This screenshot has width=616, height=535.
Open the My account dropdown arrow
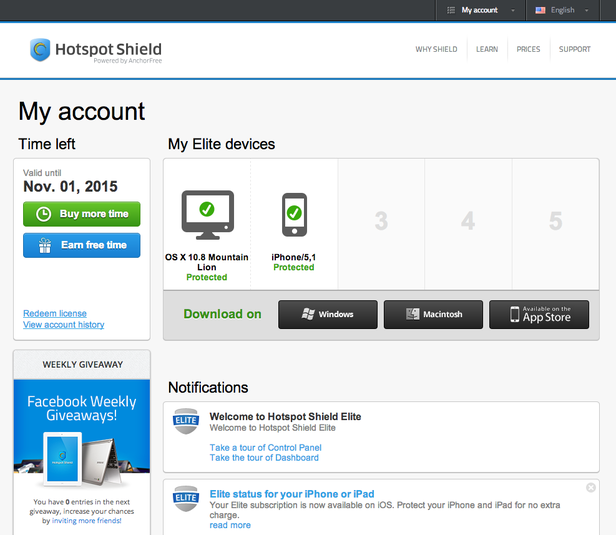tap(513, 11)
